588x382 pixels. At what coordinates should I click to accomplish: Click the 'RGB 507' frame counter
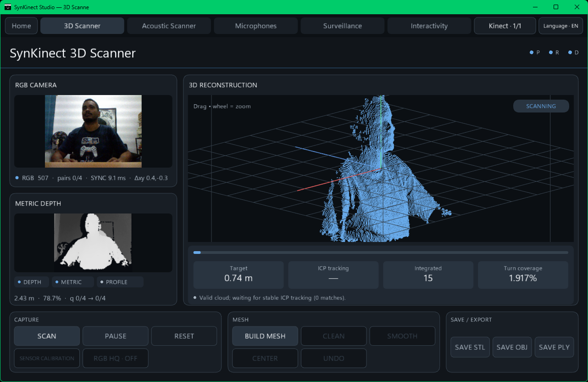(35, 178)
